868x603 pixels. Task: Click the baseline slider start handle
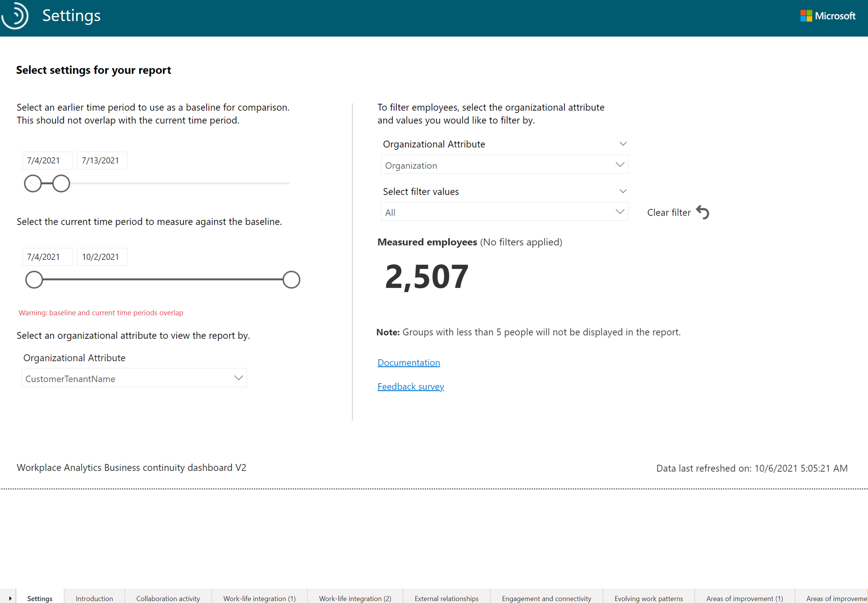(x=33, y=183)
